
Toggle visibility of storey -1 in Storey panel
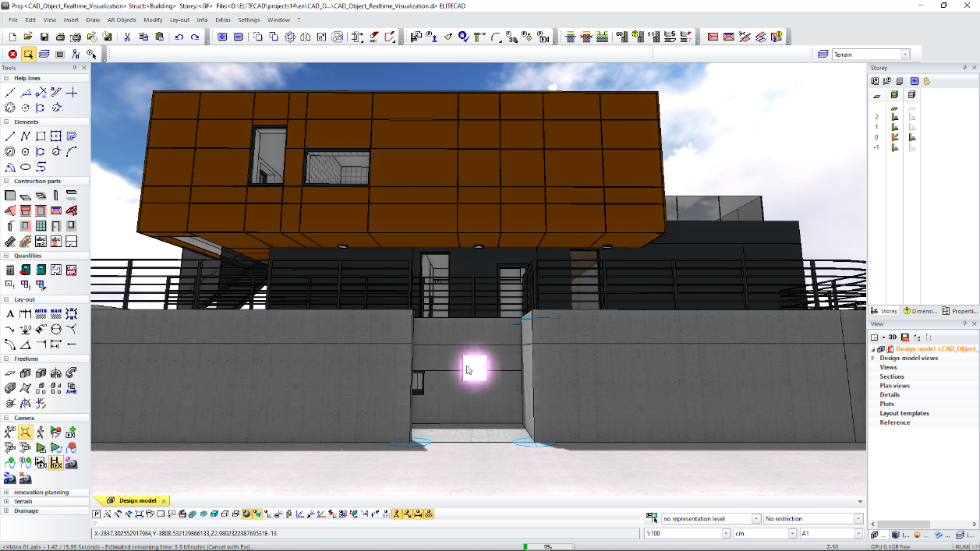pyautogui.click(x=894, y=147)
